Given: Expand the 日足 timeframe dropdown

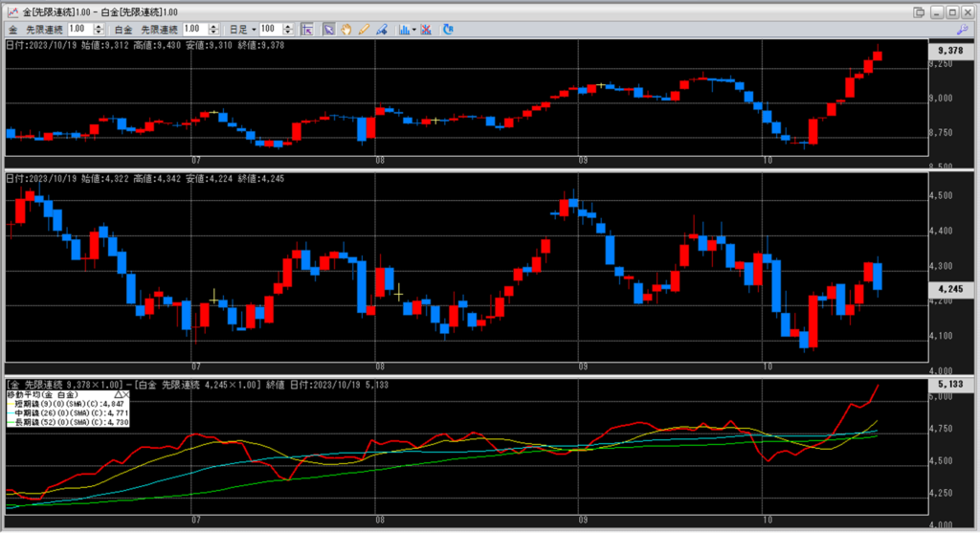Looking at the screenshot, I should pyautogui.click(x=254, y=30).
